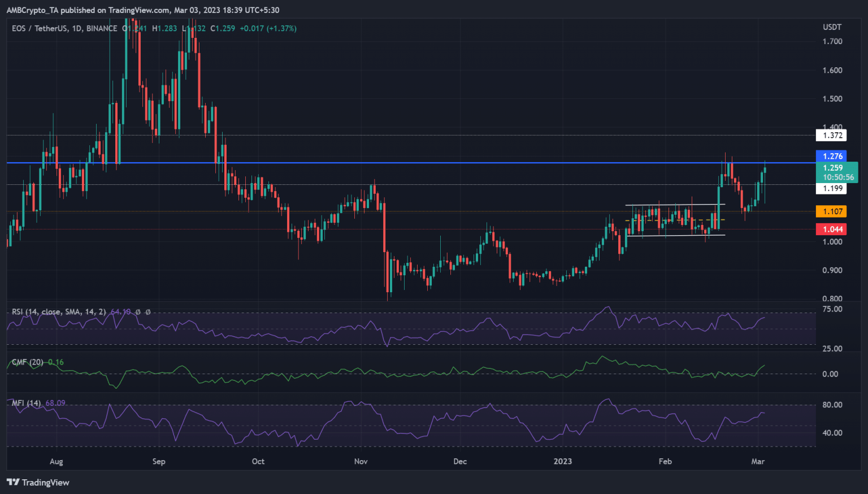Click the green 1.259 current price label

click(x=833, y=168)
